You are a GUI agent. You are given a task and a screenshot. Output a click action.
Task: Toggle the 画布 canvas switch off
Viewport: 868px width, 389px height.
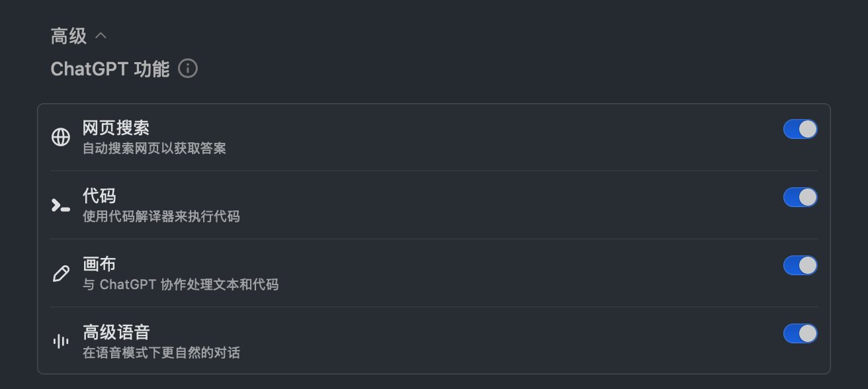click(801, 265)
